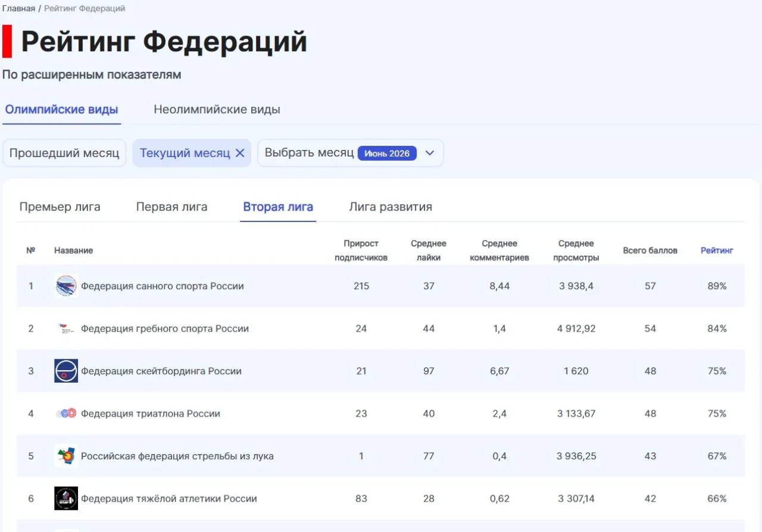Click Среднее лайки column header
762x532 pixels.
point(429,251)
